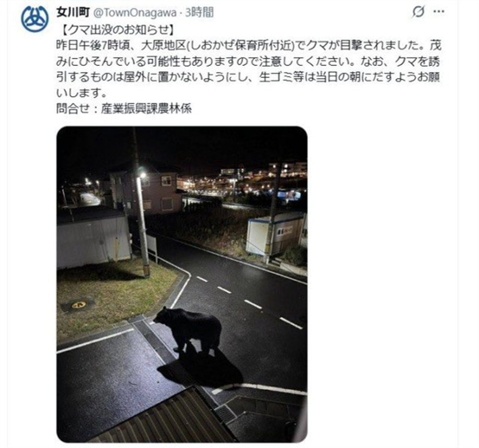
Task: Open the three-dot more options menu
Action: pos(439,12)
